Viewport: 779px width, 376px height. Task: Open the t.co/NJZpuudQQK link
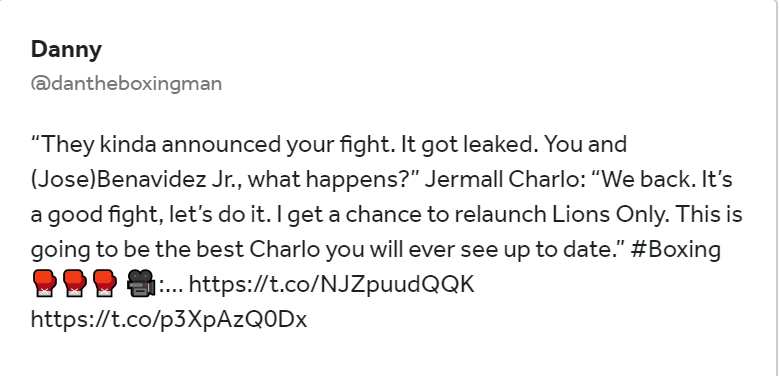(x=332, y=284)
